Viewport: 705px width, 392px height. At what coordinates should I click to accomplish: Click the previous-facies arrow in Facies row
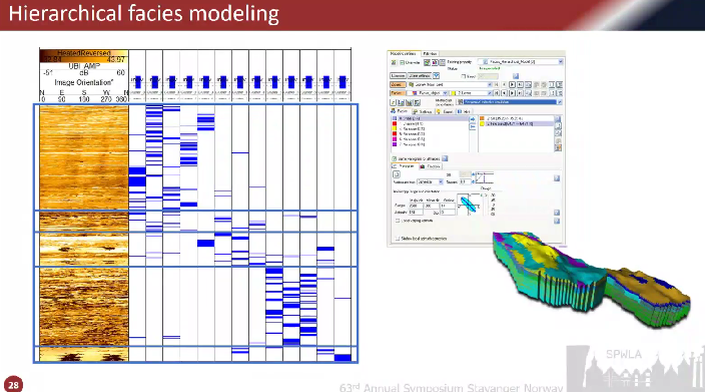(504, 93)
